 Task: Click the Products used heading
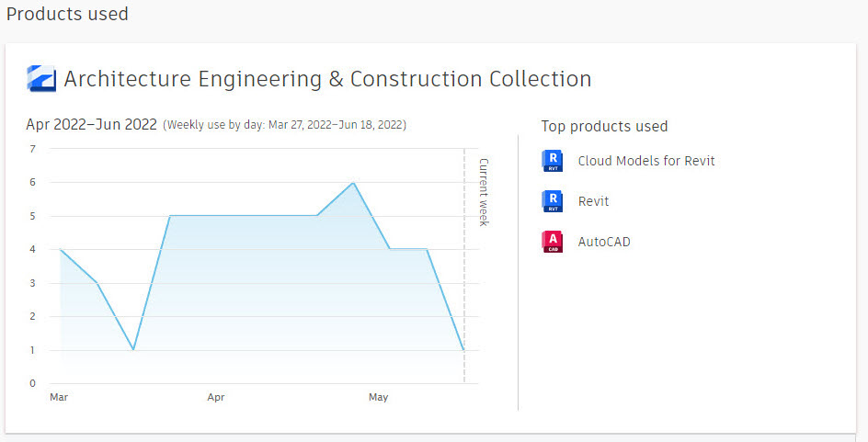pyautogui.click(x=67, y=15)
